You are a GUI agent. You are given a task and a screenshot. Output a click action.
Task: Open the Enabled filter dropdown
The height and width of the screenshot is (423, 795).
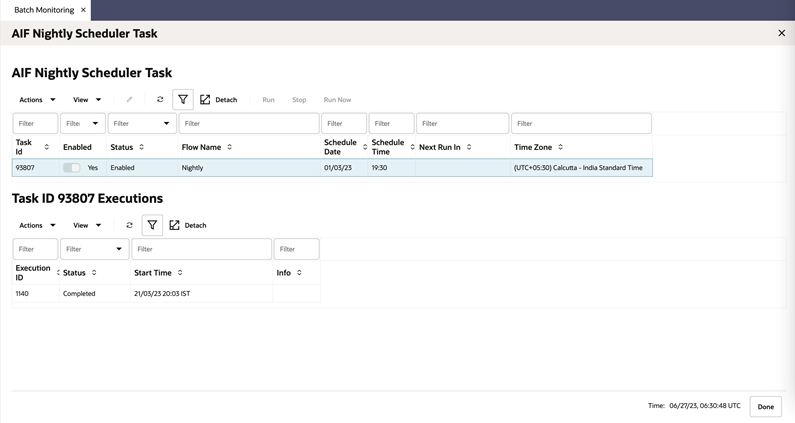point(95,123)
